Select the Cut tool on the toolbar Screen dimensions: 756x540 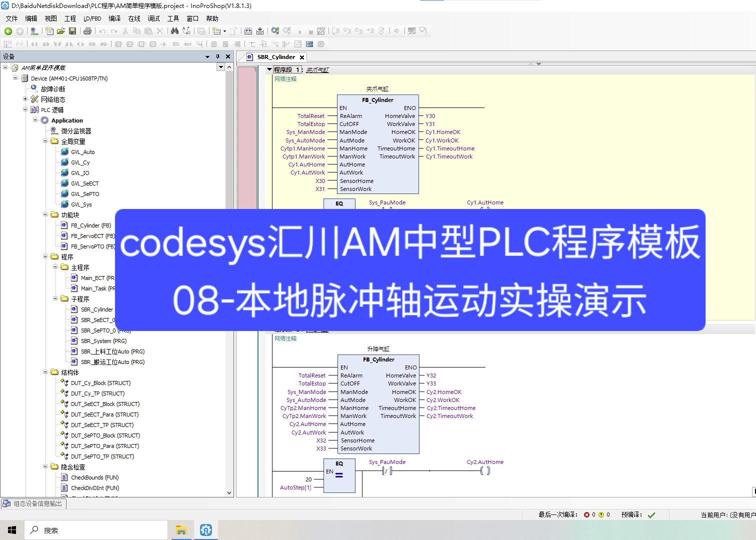click(125, 30)
